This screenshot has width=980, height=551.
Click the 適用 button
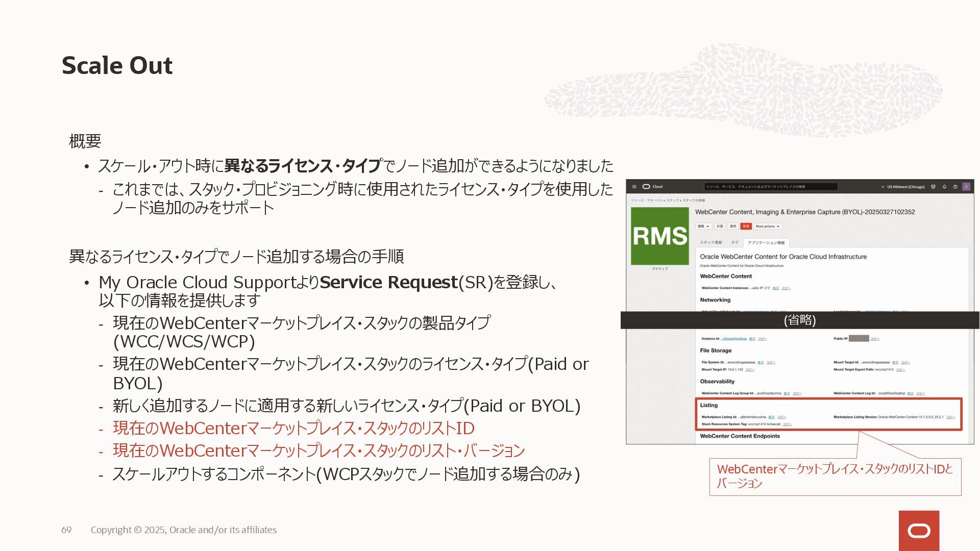[733, 226]
